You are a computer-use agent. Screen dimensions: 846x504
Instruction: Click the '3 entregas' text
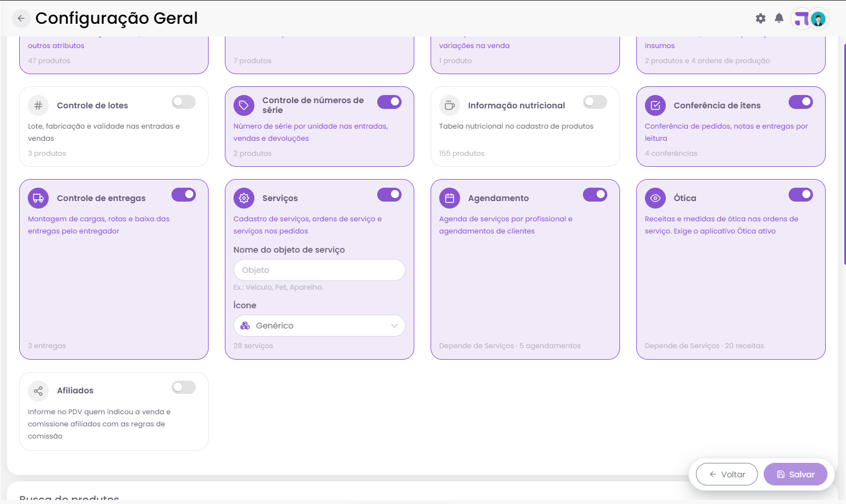tap(47, 346)
